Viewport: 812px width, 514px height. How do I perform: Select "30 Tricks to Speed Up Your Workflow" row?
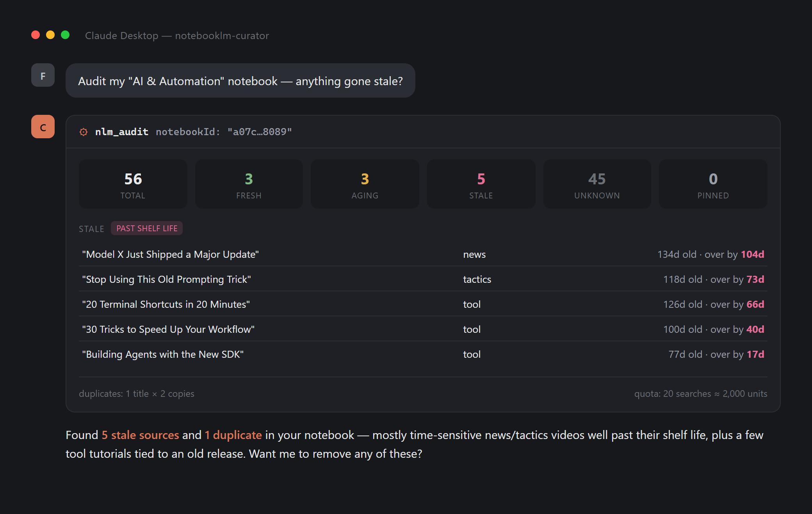coord(423,329)
